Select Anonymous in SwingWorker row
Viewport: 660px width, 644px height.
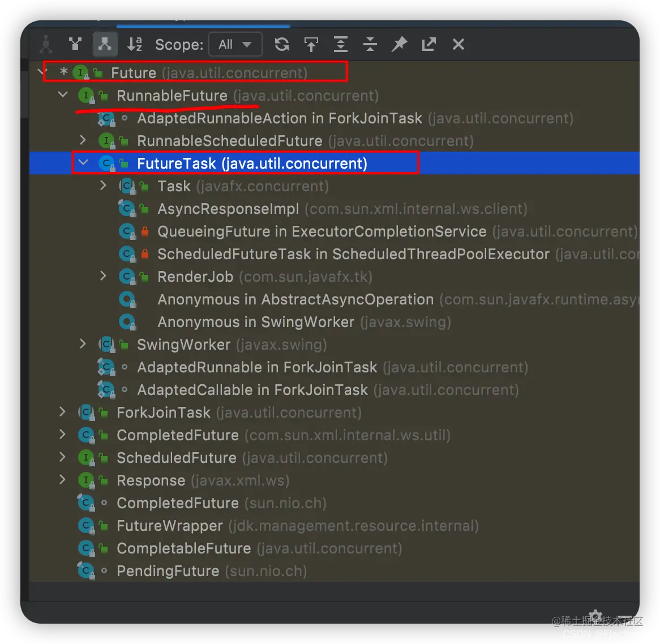click(x=334, y=322)
